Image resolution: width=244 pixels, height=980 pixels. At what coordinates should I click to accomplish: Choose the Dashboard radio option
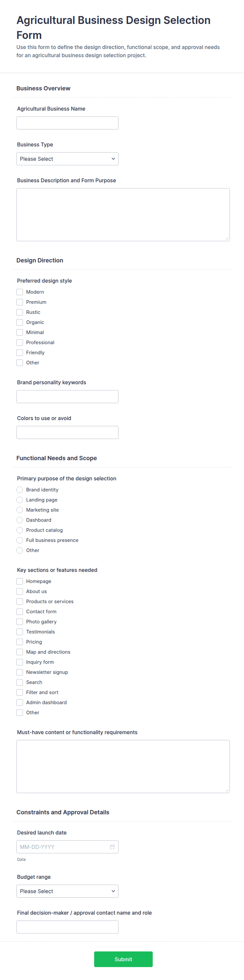pos(20,520)
